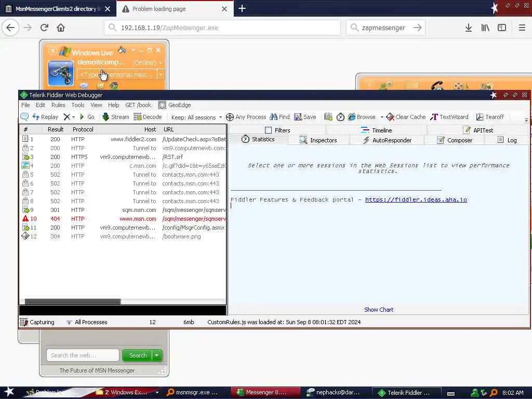Select session 3 /RST.srf row

pyautogui.click(x=124, y=157)
